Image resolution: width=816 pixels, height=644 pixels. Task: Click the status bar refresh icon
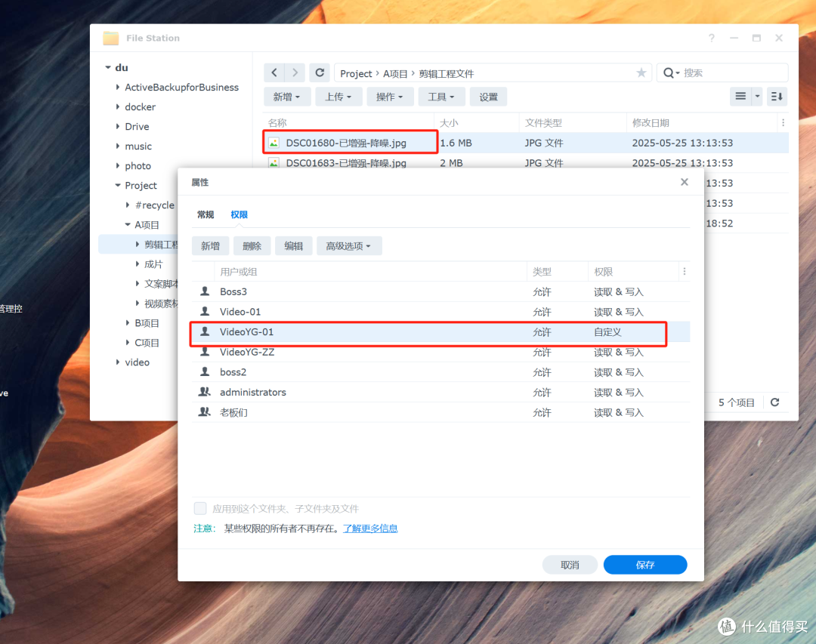point(774,402)
